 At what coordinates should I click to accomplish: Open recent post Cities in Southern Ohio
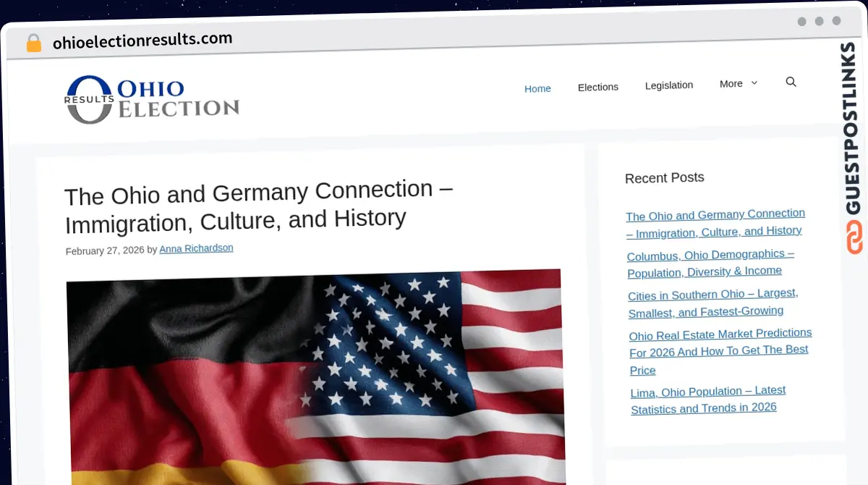(x=712, y=303)
